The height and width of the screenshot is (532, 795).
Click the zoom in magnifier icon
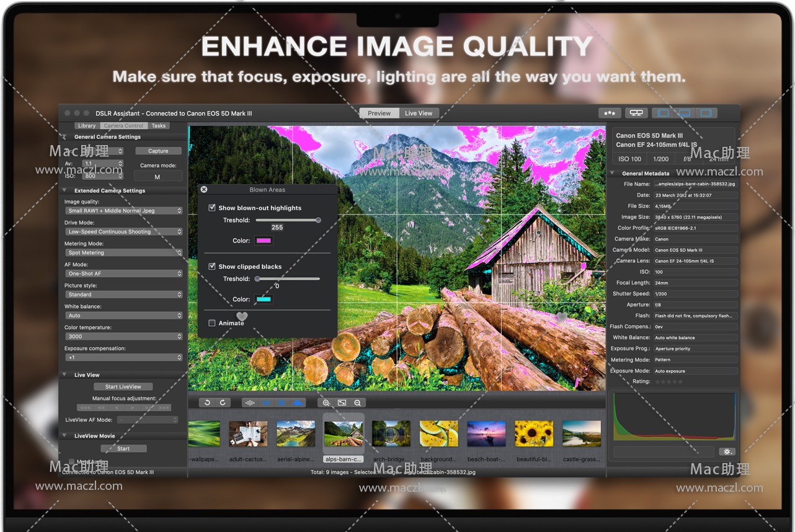pyautogui.click(x=326, y=402)
